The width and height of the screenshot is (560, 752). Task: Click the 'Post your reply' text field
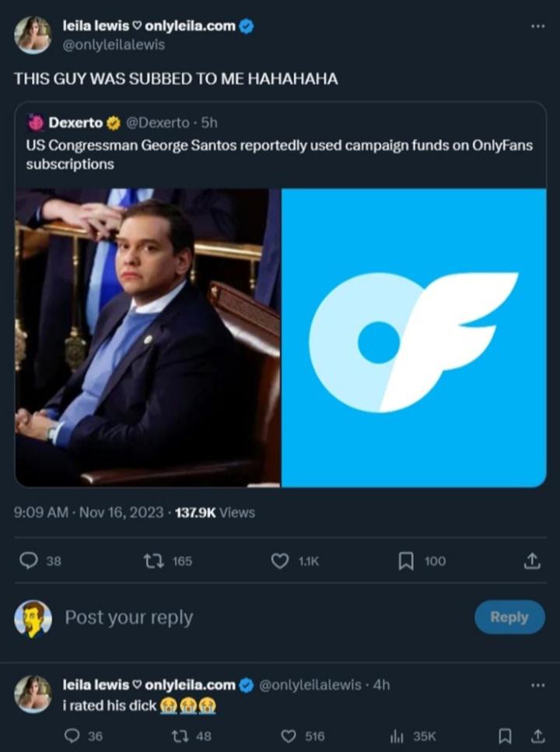pyautogui.click(x=233, y=617)
